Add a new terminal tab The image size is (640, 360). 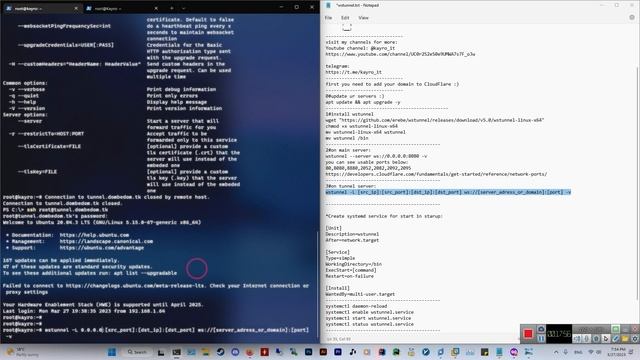[x=171, y=8]
